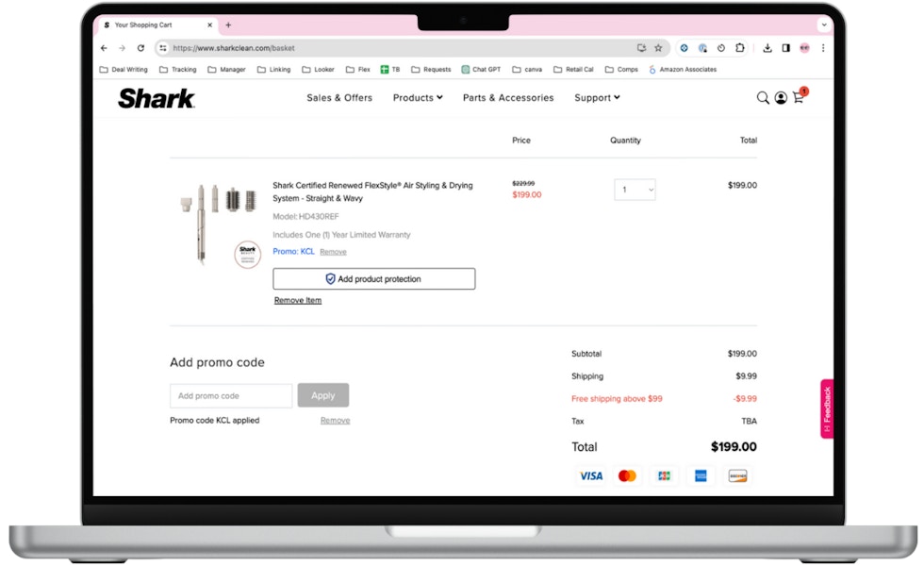Click the 'Promo code KCL applied' text

pos(215,421)
